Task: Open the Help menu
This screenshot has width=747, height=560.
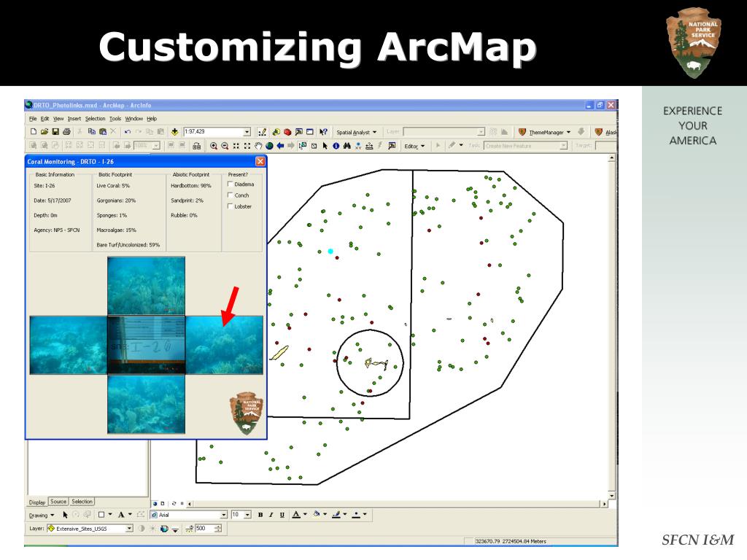Action: click(152, 119)
